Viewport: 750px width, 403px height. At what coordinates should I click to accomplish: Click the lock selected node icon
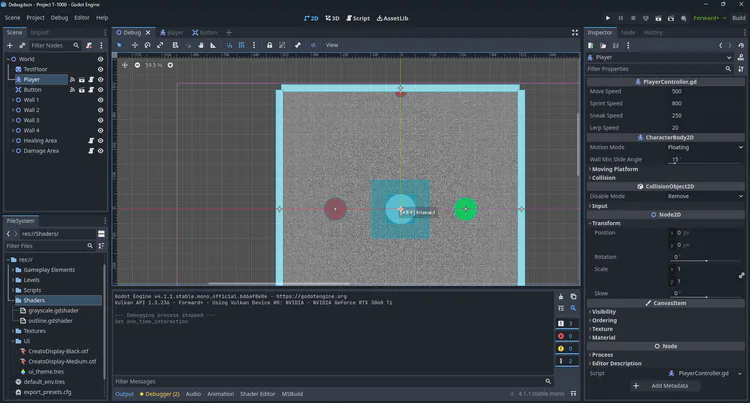(x=269, y=45)
